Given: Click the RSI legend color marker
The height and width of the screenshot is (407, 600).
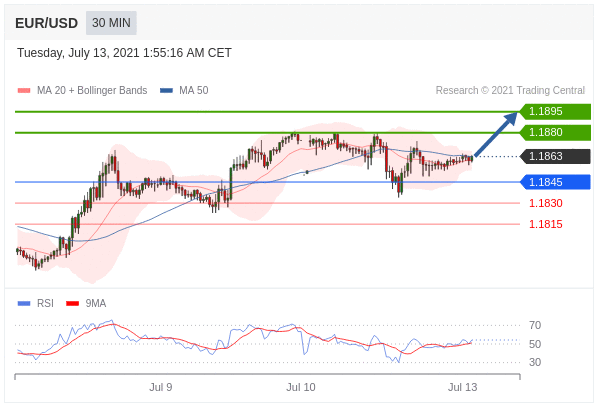Looking at the screenshot, I should (x=24, y=303).
